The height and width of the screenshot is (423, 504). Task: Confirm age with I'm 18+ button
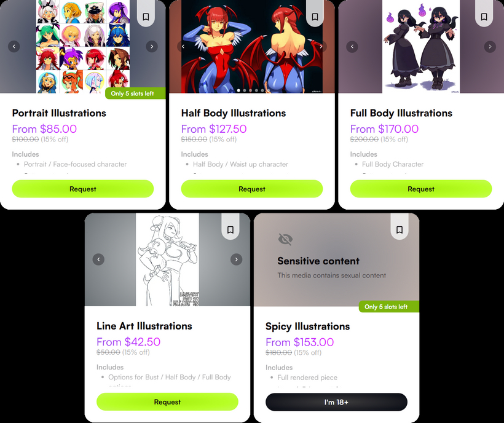tap(337, 401)
